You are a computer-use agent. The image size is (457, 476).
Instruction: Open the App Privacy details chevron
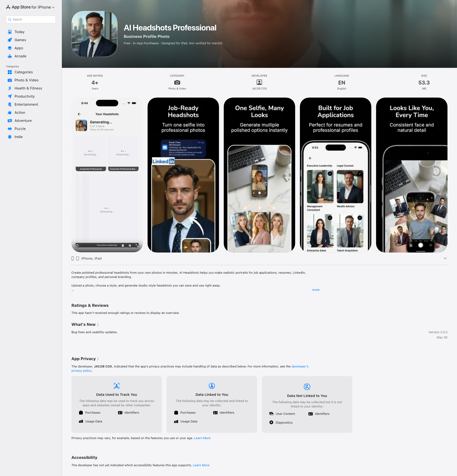pyautogui.click(x=98, y=359)
